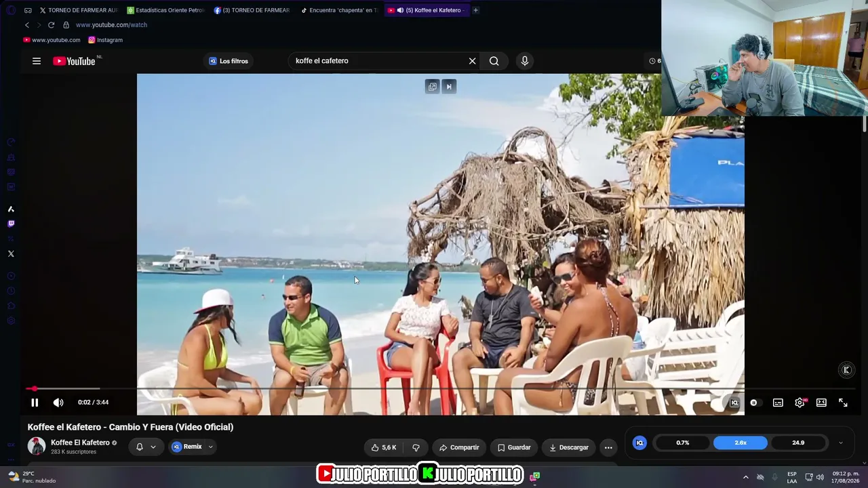Viewport: 868px width, 488px height.
Task: Select the Koffee el Kafetero YouTube tab
Action: pos(427,10)
